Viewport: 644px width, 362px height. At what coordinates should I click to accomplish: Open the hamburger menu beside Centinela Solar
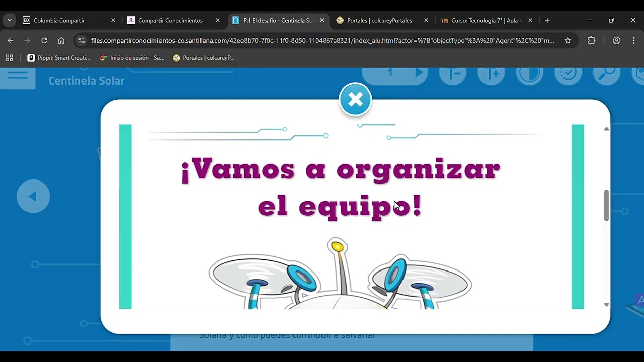click(x=18, y=75)
